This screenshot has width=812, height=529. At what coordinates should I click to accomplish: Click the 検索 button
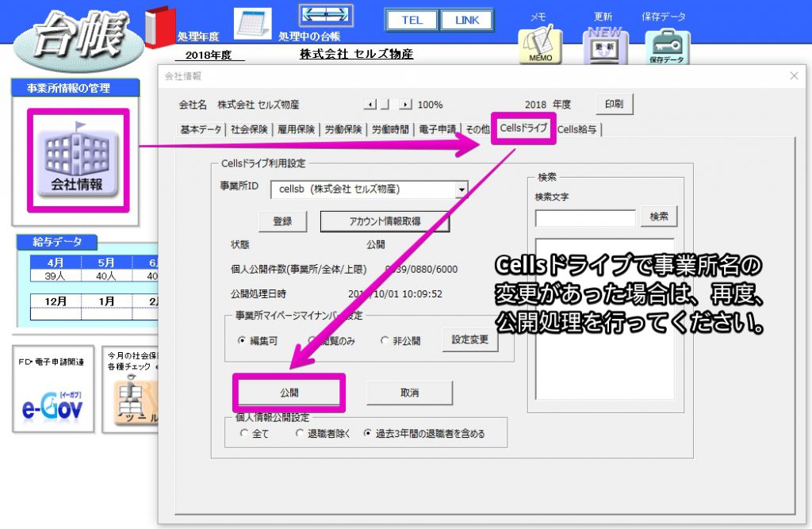click(659, 217)
